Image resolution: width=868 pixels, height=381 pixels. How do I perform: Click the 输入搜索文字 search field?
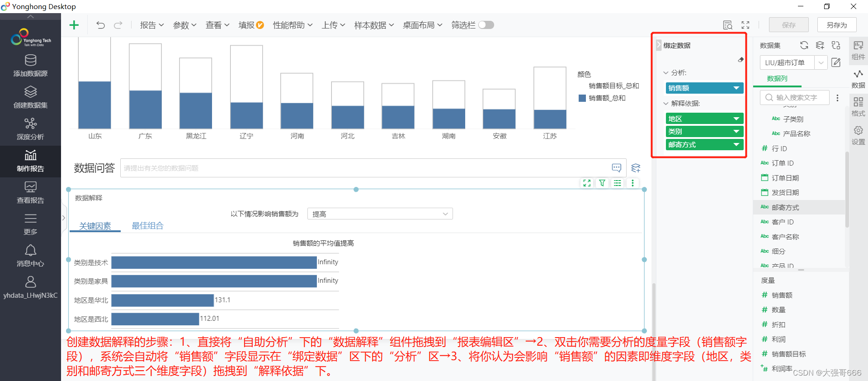pos(795,98)
